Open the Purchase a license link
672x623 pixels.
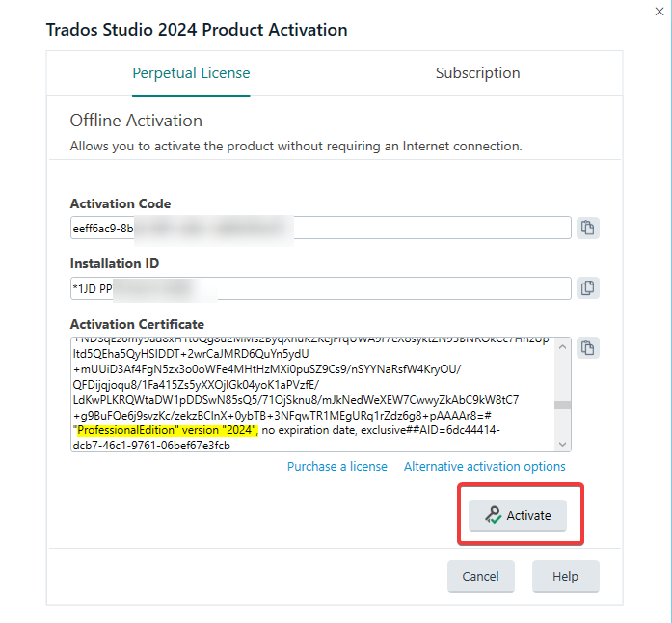tap(337, 467)
